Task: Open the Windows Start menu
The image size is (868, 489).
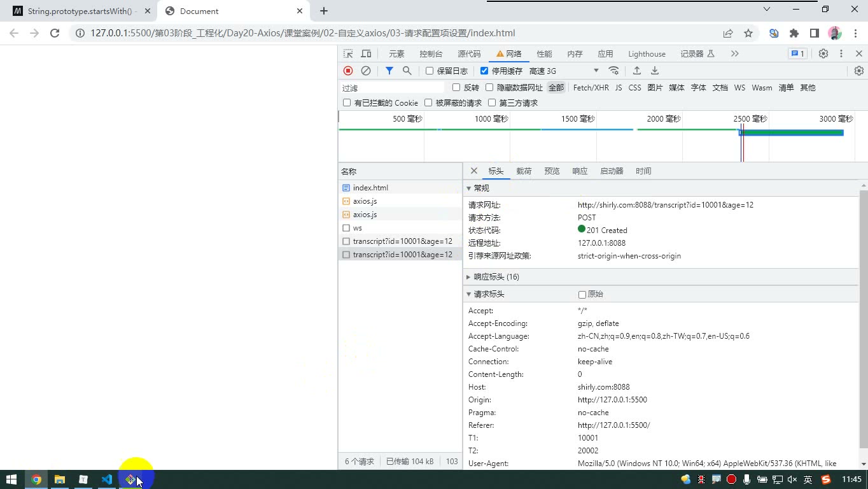Action: 11,479
